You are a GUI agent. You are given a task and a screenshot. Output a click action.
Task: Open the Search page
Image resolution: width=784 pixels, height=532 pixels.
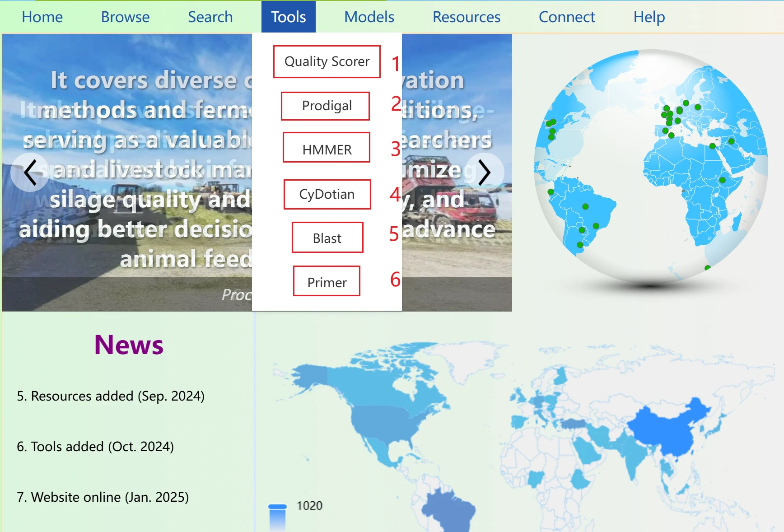click(210, 17)
